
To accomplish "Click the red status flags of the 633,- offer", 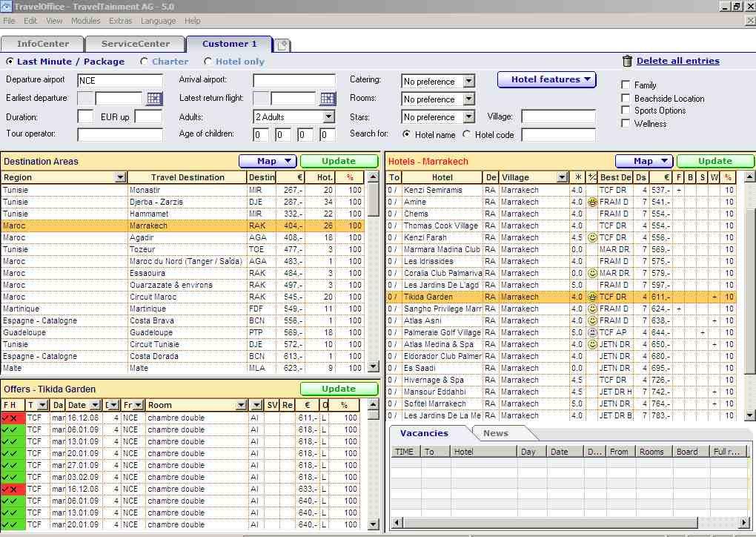I will pyautogui.click(x=13, y=489).
